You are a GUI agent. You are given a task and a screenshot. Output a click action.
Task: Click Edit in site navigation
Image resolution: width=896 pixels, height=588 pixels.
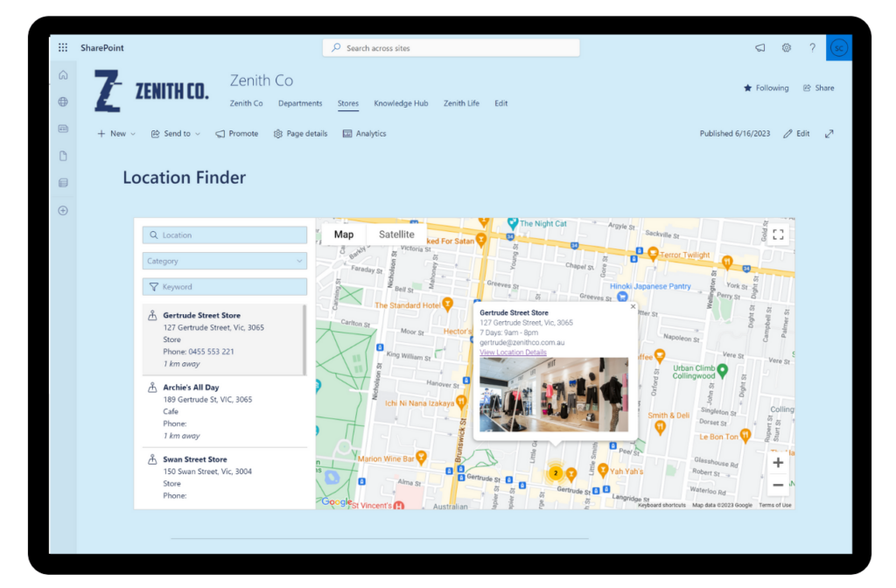pyautogui.click(x=500, y=103)
